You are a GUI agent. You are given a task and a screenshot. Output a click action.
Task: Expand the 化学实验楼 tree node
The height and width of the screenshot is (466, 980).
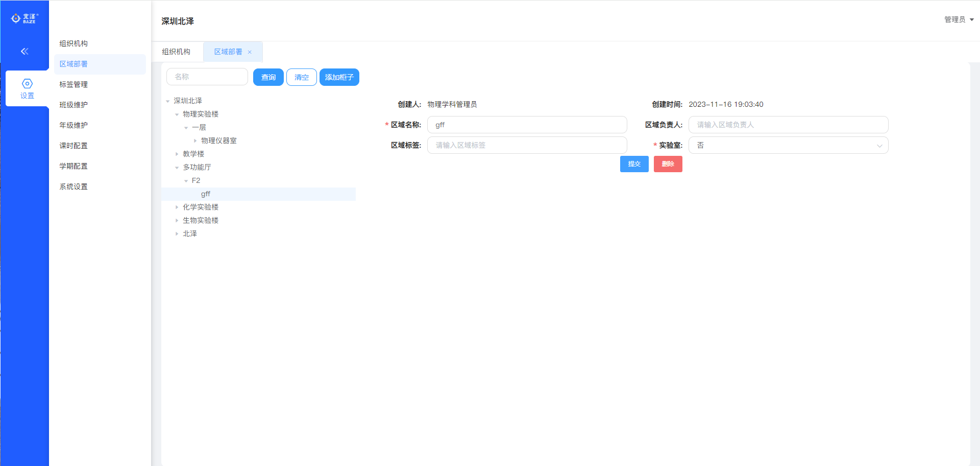pyautogui.click(x=177, y=207)
